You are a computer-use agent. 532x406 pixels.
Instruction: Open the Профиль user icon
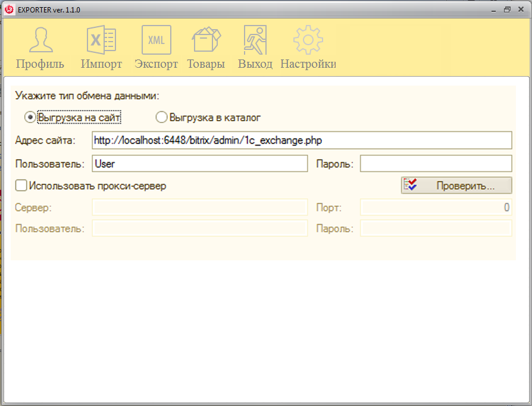coord(40,40)
